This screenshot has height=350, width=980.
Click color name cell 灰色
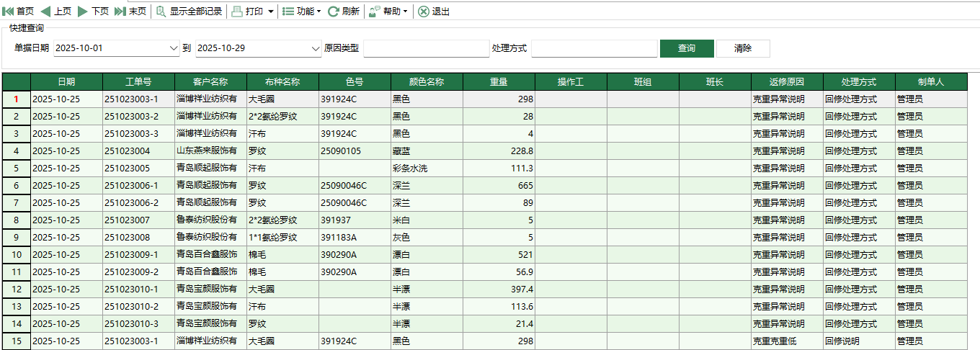tap(427, 237)
